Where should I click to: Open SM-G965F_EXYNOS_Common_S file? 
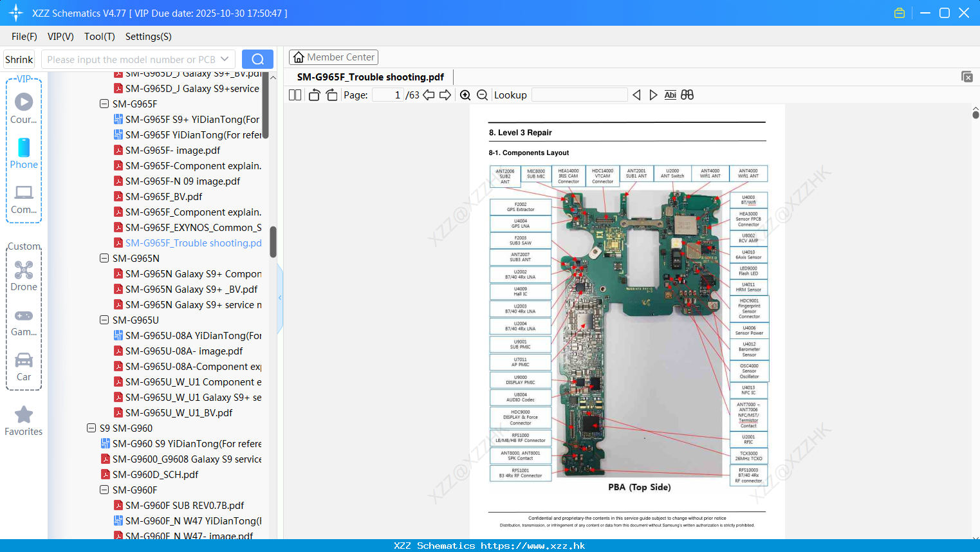[187, 227]
